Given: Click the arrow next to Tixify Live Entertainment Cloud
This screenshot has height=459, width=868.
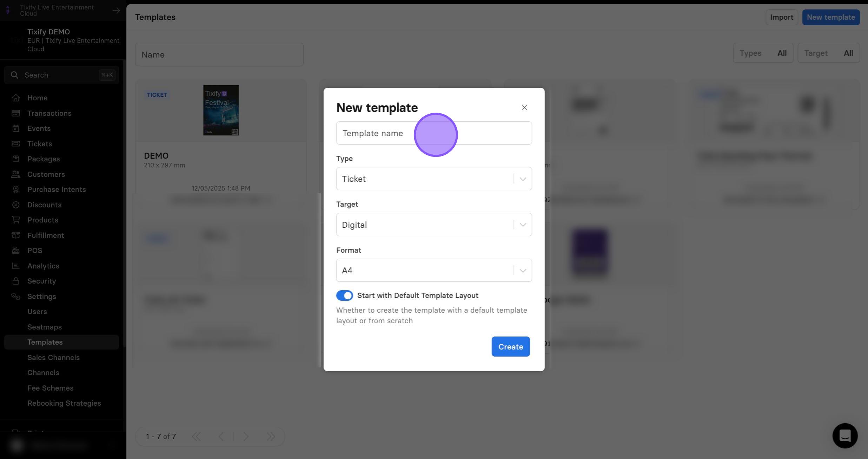Looking at the screenshot, I should coord(116,11).
